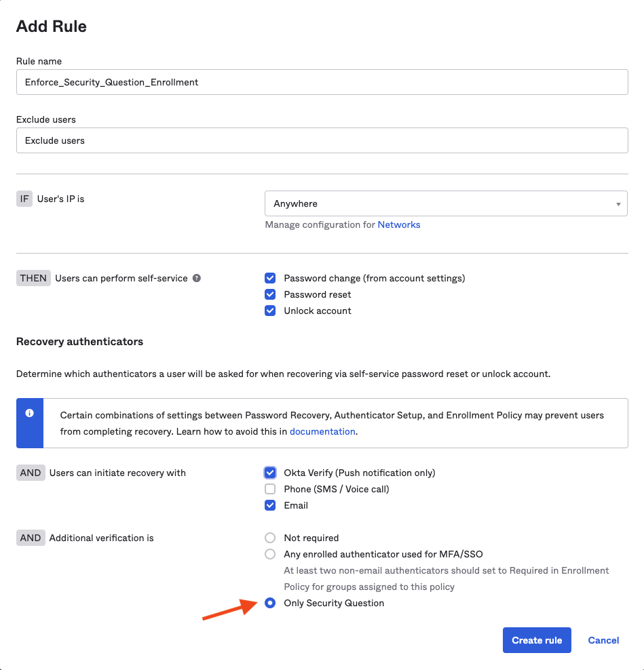Image resolution: width=644 pixels, height=670 pixels.
Task: Focus the Exclude users input field
Action: (x=322, y=140)
